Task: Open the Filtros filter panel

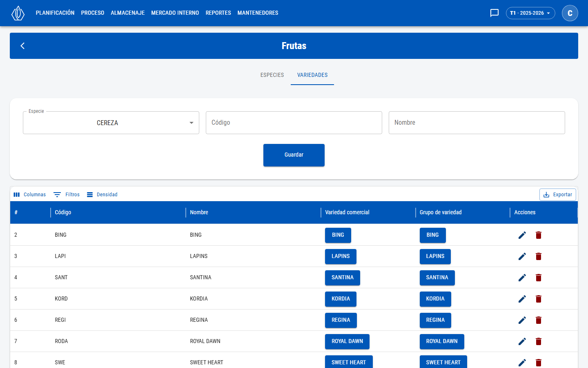Action: click(67, 195)
